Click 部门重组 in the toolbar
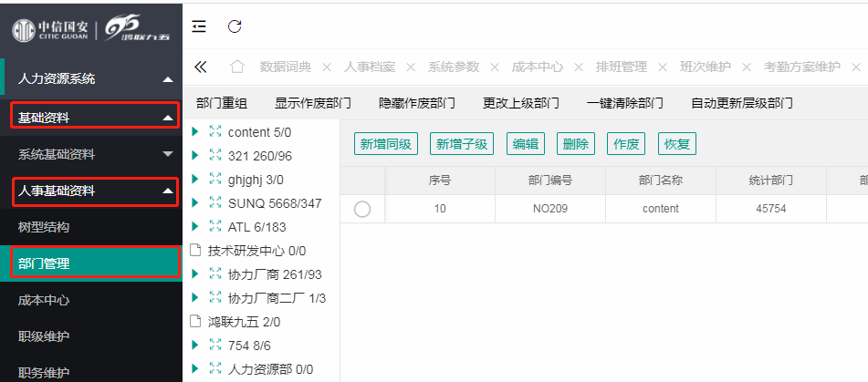868x382 pixels. click(x=222, y=103)
